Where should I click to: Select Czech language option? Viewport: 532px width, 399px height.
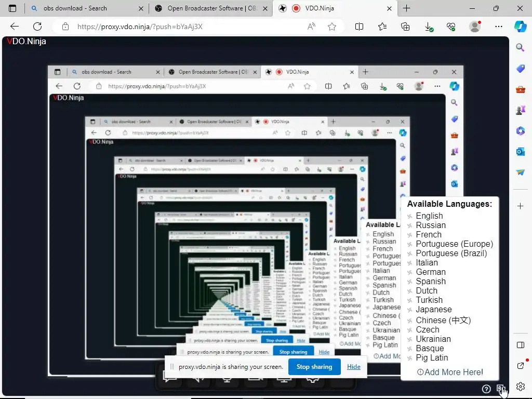pyautogui.click(x=428, y=330)
